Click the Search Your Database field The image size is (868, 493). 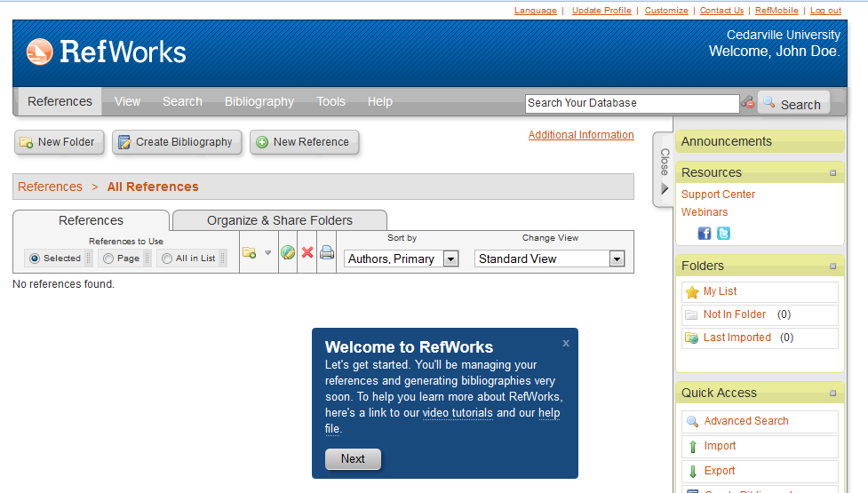coord(633,103)
